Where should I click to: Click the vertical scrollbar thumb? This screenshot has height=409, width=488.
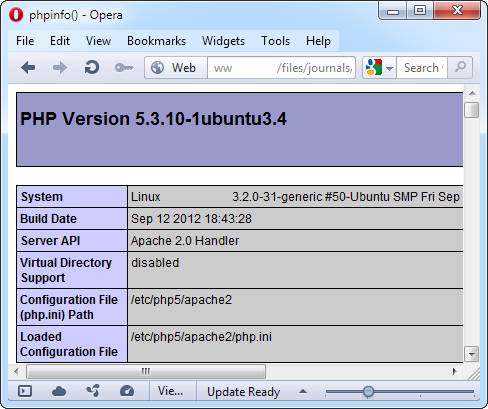point(472,110)
